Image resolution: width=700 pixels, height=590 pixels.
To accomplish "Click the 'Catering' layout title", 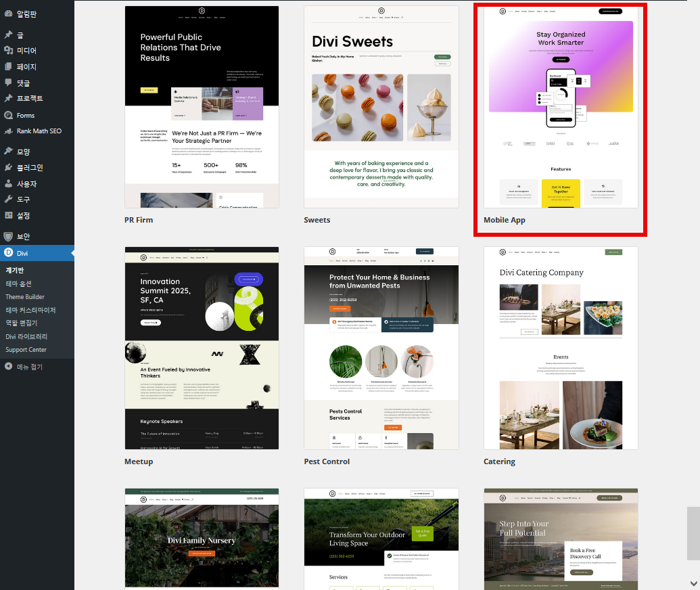I will (x=500, y=461).
